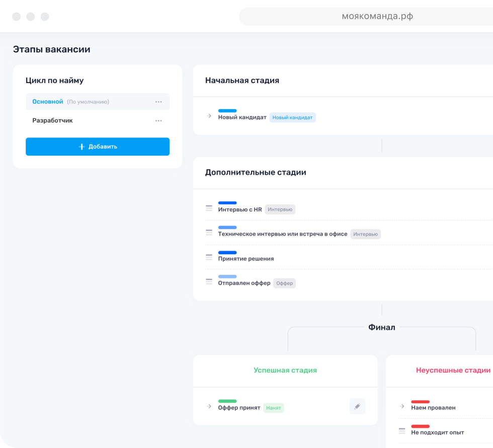Click the Успешная стадия header
This screenshot has width=493, height=448.
tap(285, 370)
